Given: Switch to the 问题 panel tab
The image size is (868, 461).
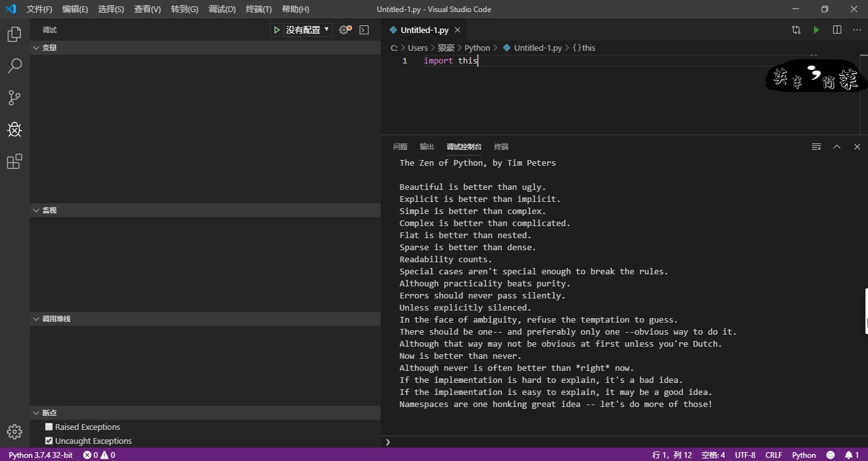Looking at the screenshot, I should click(400, 147).
